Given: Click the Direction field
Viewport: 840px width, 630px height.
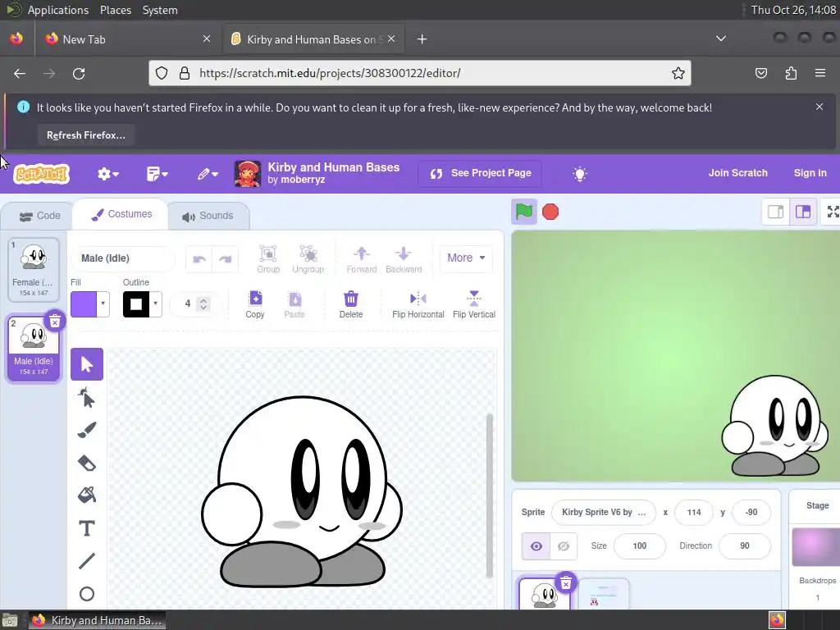Looking at the screenshot, I should pyautogui.click(x=744, y=546).
